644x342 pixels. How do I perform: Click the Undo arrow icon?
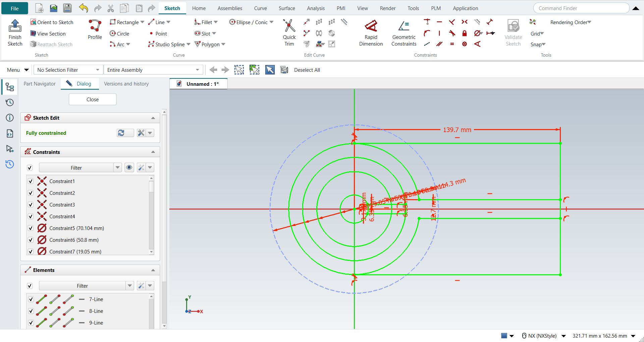click(84, 8)
